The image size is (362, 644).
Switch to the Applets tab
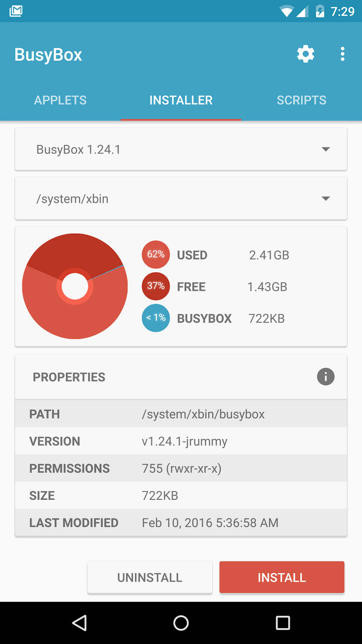pyautogui.click(x=60, y=100)
